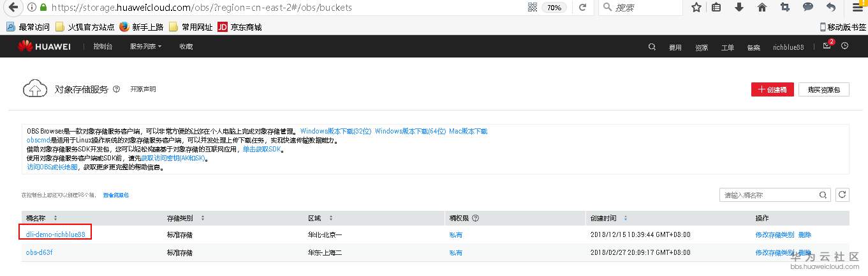Viewport: 868px width, 276px height.
Task: Click the 购买资源包 button
Action: (x=824, y=89)
